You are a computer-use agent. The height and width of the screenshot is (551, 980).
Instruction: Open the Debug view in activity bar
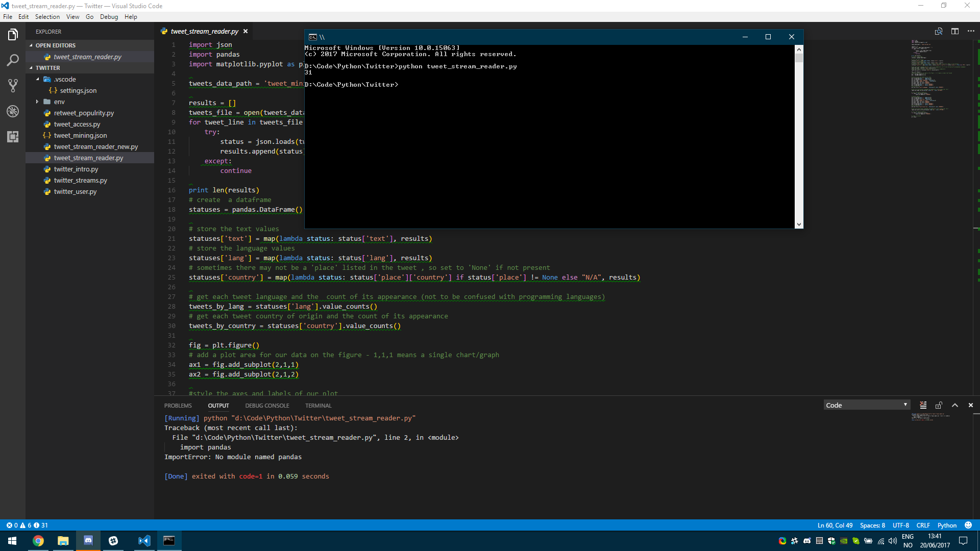click(13, 111)
